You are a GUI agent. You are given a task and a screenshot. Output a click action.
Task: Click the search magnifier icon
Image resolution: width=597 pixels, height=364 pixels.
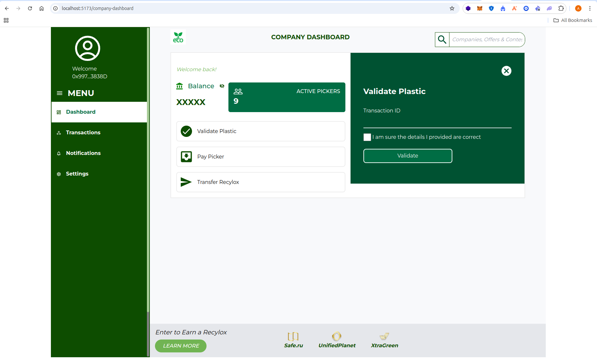tap(442, 40)
